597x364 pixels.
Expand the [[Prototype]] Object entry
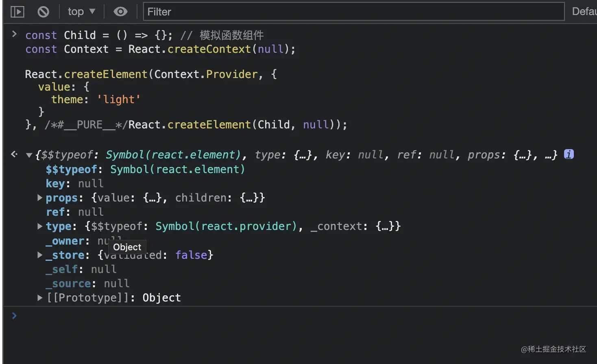pos(39,298)
